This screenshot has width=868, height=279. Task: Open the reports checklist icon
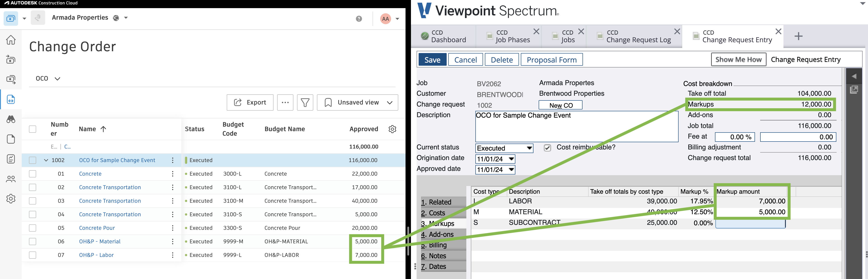[x=11, y=159]
